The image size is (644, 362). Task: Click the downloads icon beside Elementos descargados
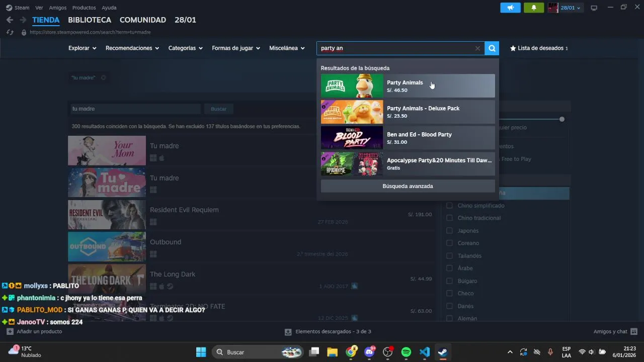pos(288,332)
